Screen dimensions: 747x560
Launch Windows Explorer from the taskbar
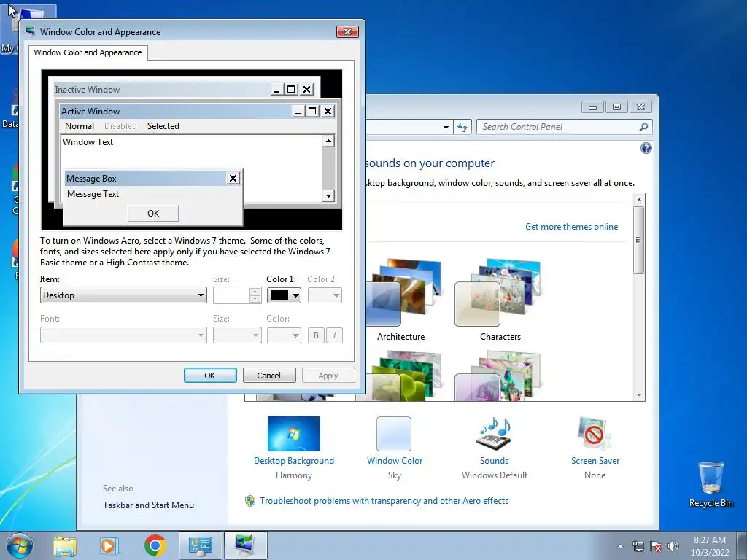(x=65, y=545)
